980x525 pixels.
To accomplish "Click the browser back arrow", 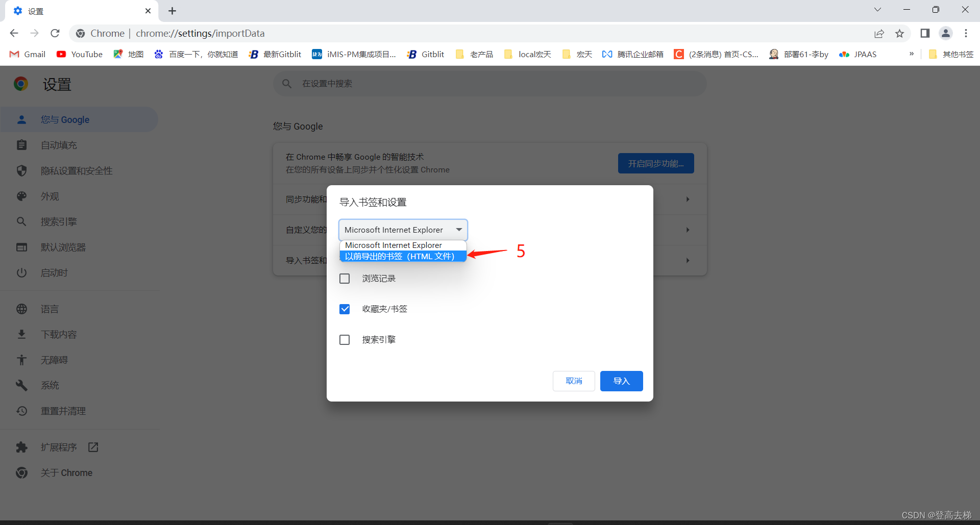I will pyautogui.click(x=14, y=33).
